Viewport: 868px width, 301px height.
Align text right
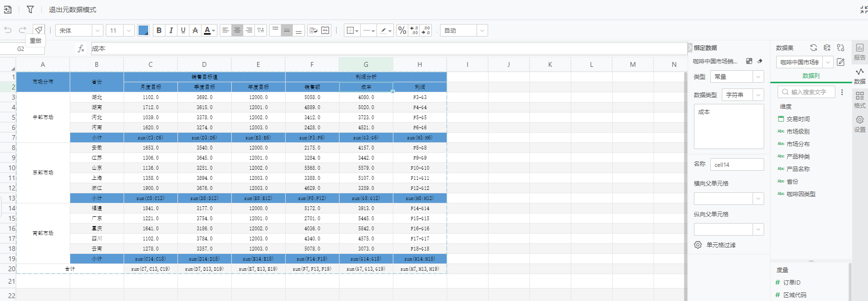249,30
